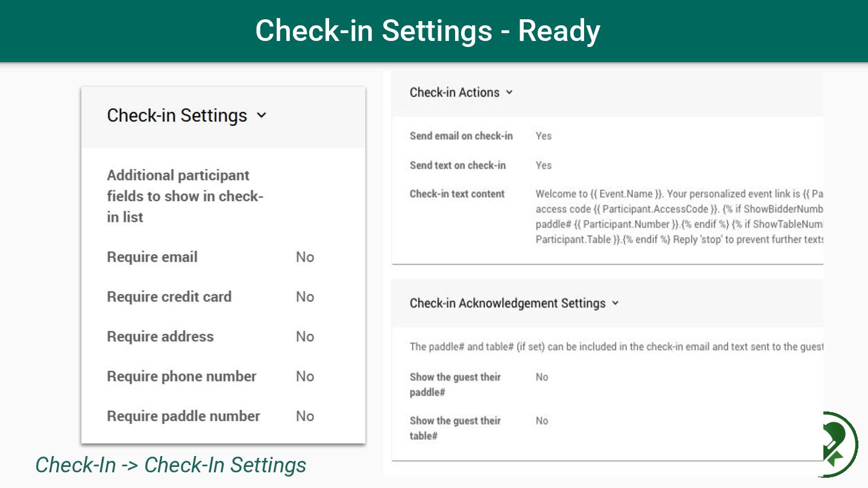868x488 pixels.
Task: Click Yes value for Send email on check-in
Action: [544, 136]
